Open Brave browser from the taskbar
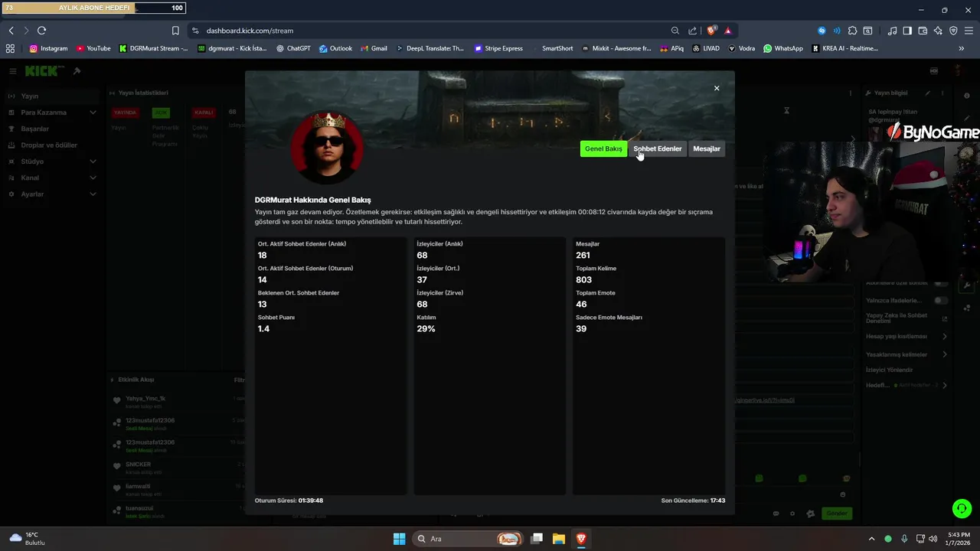This screenshot has width=980, height=551. (x=581, y=539)
